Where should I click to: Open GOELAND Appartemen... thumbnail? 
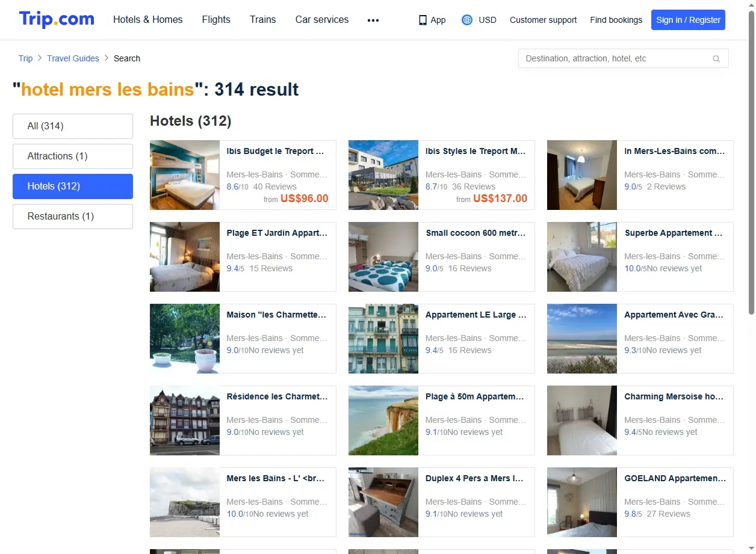(582, 502)
